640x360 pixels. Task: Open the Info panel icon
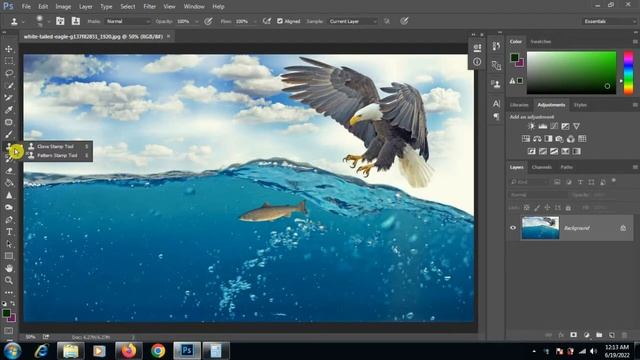pyautogui.click(x=477, y=62)
